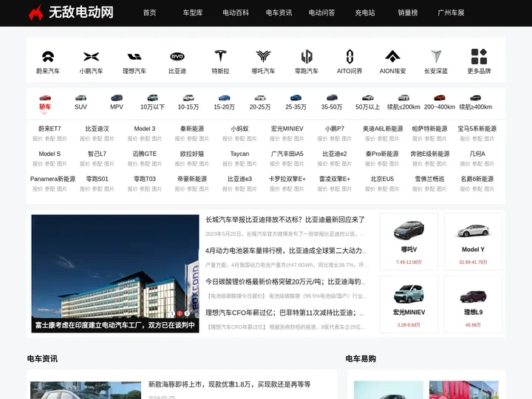Read the 4月动力电池装车量排行榜 headline
Screen dimensions: 532x399
[x=286, y=250]
